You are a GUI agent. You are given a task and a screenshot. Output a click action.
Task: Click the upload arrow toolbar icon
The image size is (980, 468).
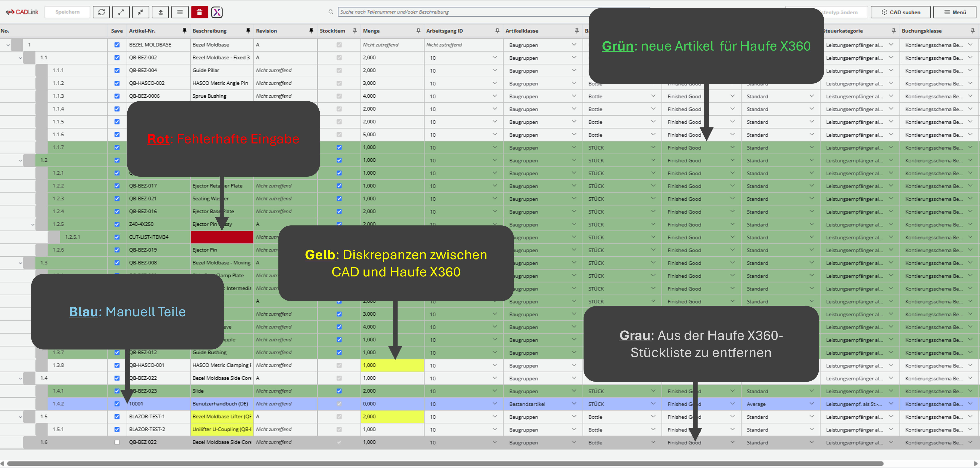pyautogui.click(x=161, y=12)
